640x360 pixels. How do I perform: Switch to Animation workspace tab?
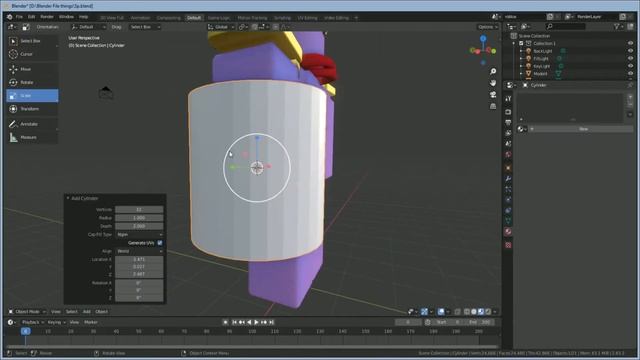pyautogui.click(x=140, y=18)
